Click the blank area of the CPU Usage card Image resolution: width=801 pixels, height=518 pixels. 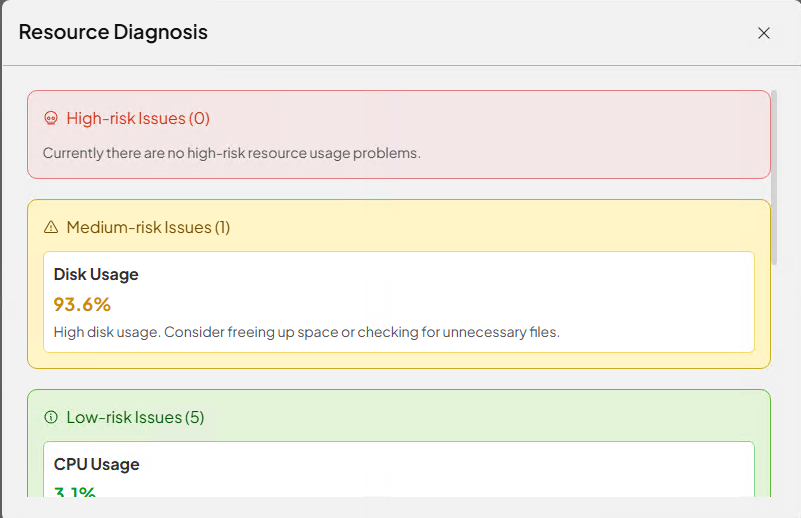[x=500, y=470]
